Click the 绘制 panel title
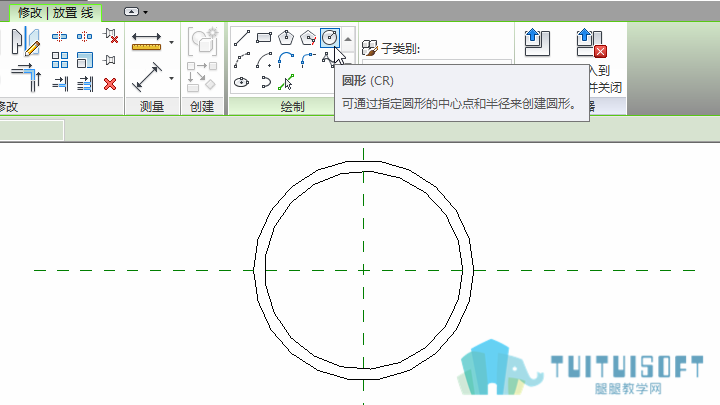 pyautogui.click(x=292, y=107)
